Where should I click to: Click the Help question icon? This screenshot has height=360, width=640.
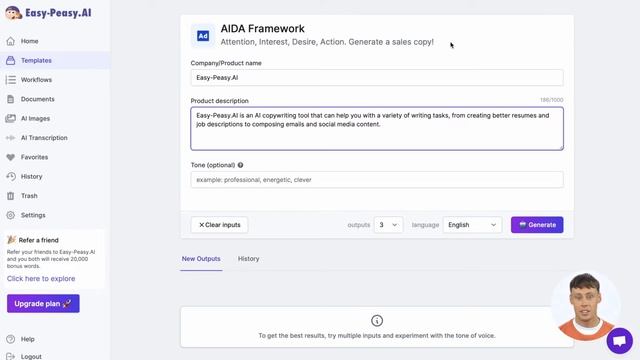pos(11,339)
